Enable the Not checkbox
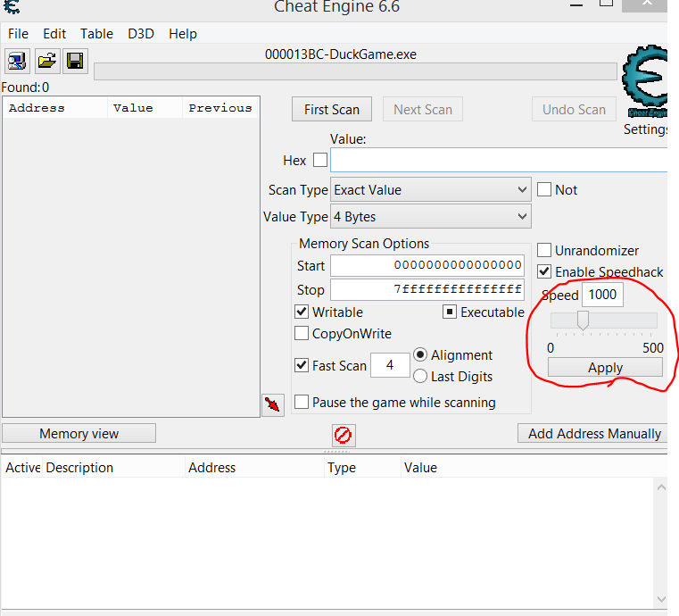This screenshot has width=679, height=616. pos(544,189)
